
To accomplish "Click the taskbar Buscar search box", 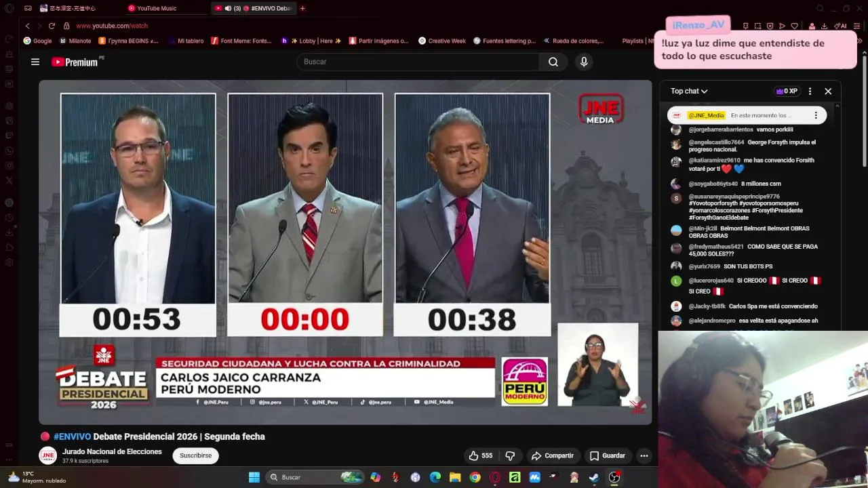I will (315, 477).
